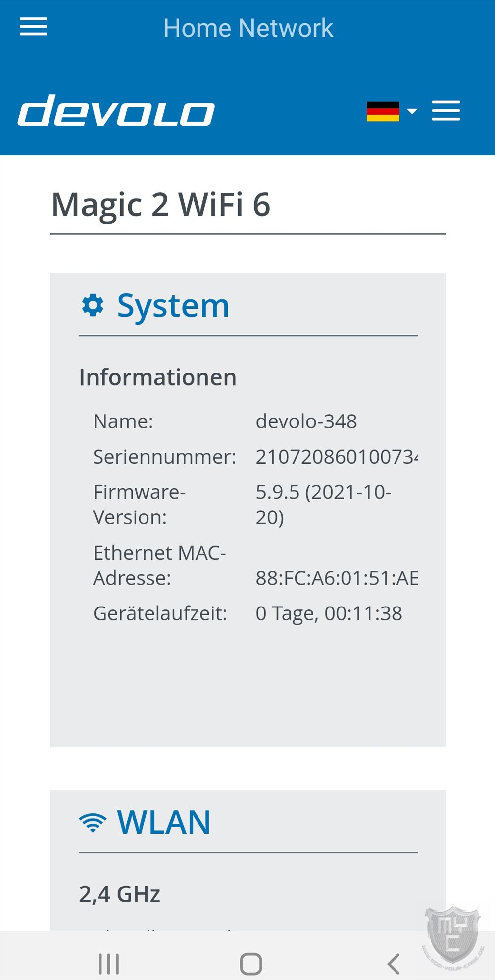Click the devolo logo
Image resolution: width=495 pixels, height=980 pixels.
(x=116, y=110)
